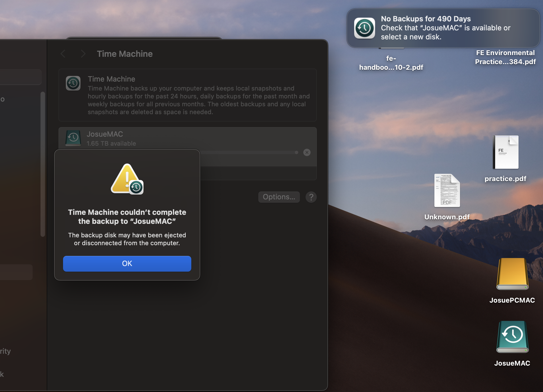
Task: Click OK in the backup error dialog
Action: (x=127, y=263)
